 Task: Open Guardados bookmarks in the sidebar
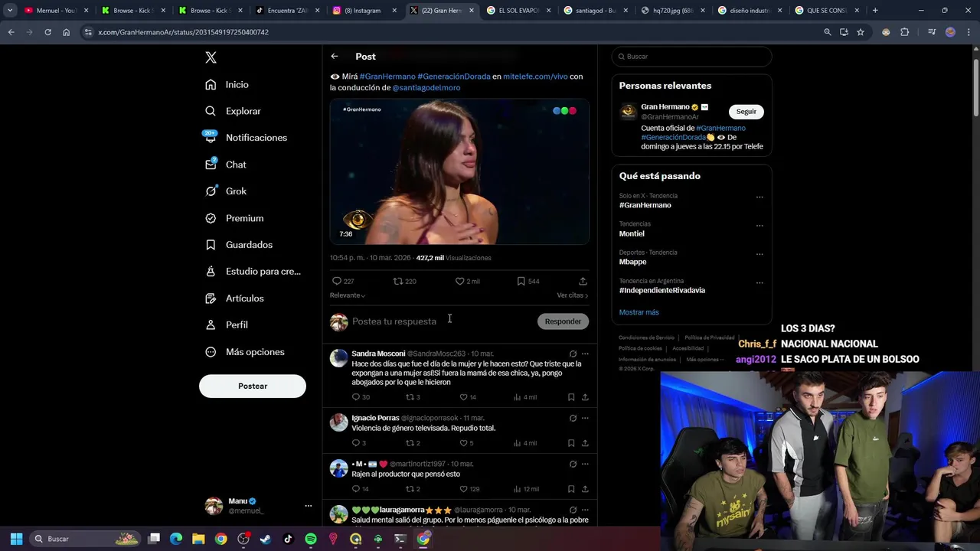click(x=239, y=245)
